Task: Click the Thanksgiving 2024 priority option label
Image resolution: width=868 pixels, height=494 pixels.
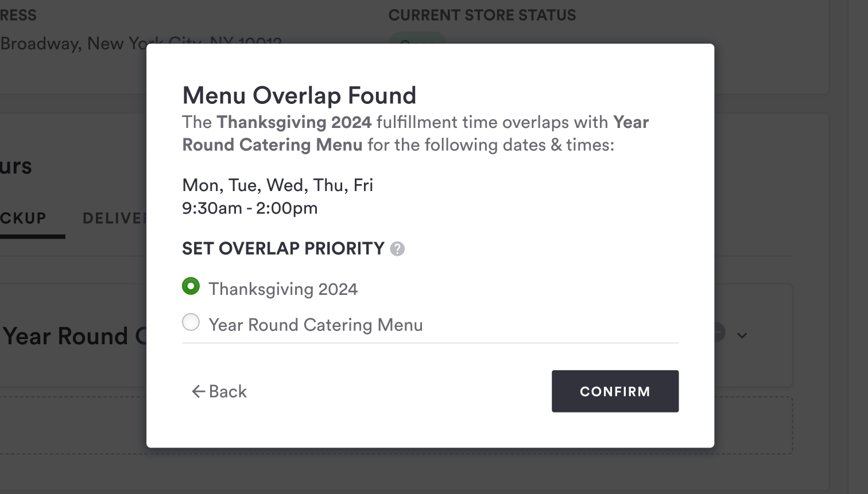Action: pos(283,289)
